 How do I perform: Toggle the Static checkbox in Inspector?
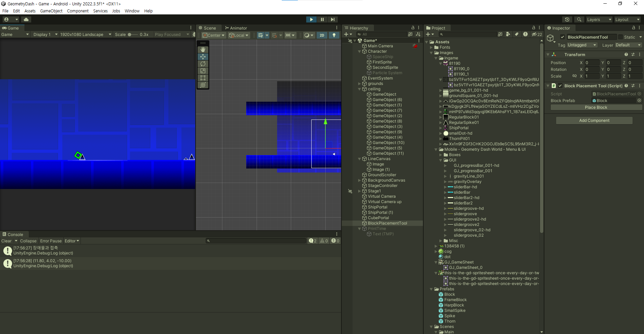[x=621, y=37]
